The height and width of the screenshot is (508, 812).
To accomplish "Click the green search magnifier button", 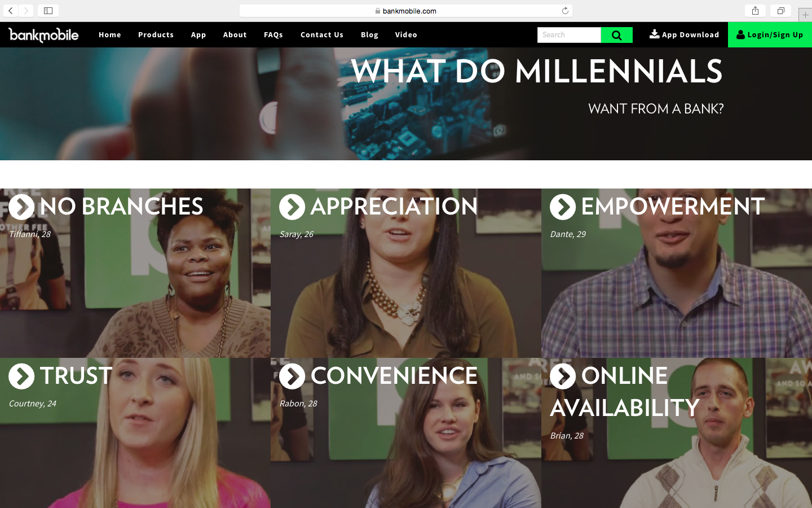I will (616, 35).
